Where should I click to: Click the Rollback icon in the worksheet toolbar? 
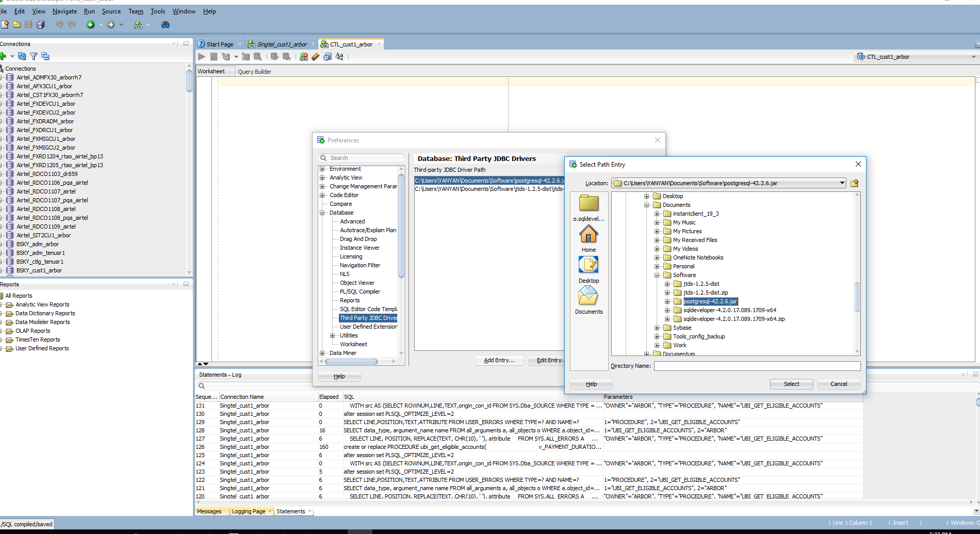tap(287, 57)
